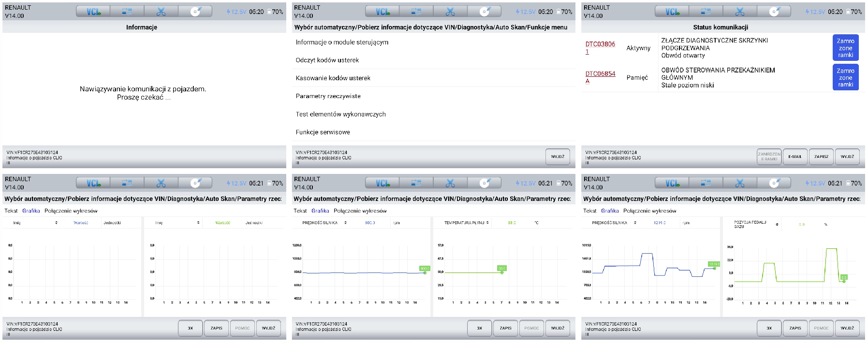The height and width of the screenshot is (343, 868).
Task: Tap disc record icon on empty graphs screen
Action: click(x=195, y=183)
